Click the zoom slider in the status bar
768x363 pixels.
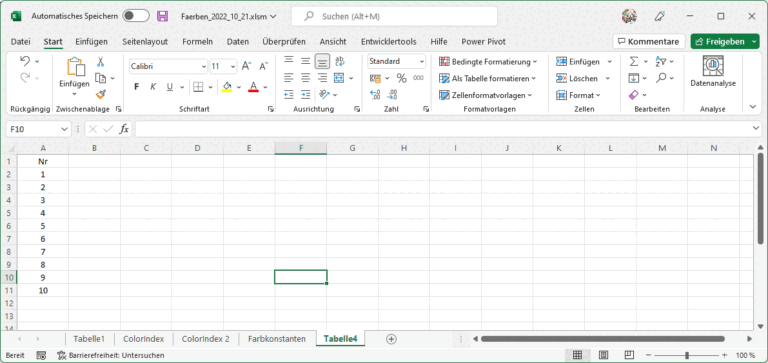[687, 355]
